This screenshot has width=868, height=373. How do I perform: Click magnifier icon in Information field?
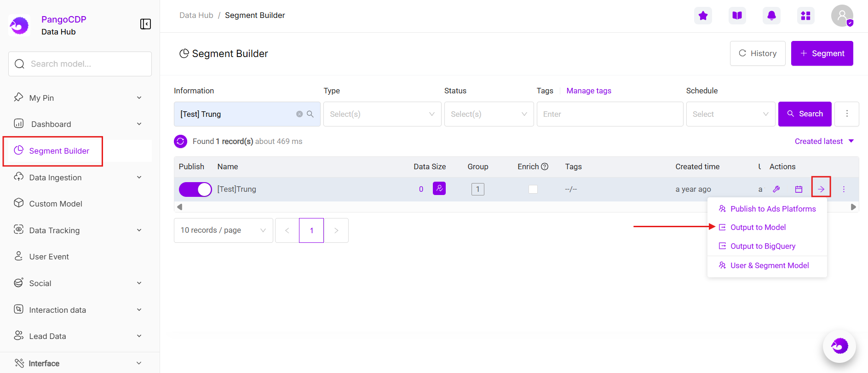pyautogui.click(x=310, y=114)
